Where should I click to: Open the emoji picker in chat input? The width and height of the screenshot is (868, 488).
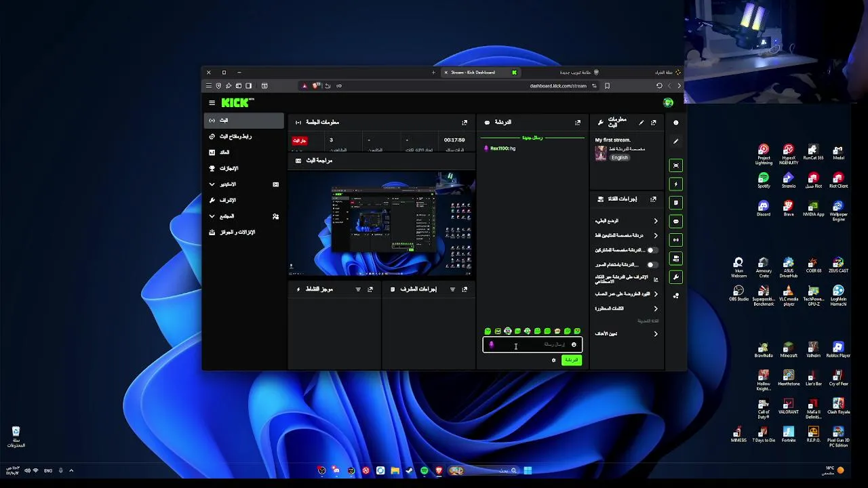(574, 345)
